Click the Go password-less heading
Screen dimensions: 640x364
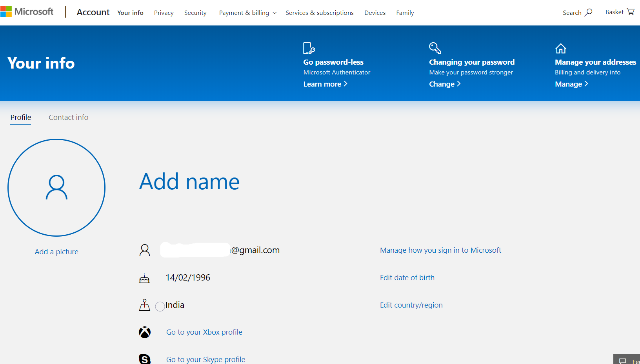(x=333, y=62)
